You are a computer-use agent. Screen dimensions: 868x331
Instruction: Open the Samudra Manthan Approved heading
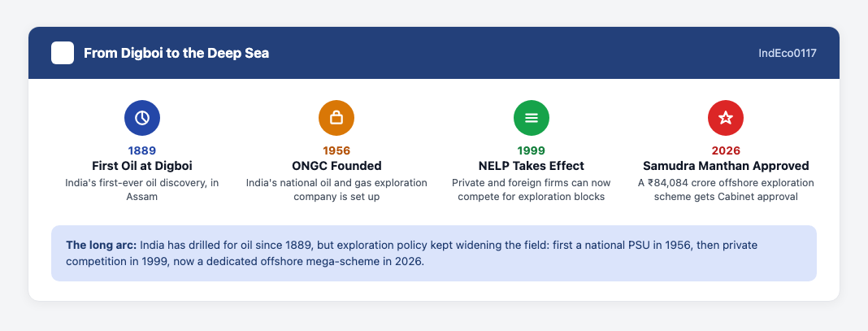pyautogui.click(x=726, y=166)
